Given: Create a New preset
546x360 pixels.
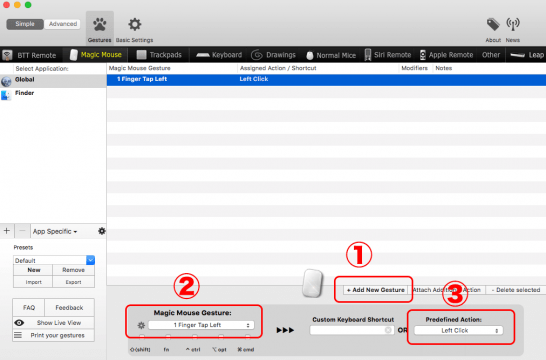Looking at the screenshot, I should click(x=33, y=270).
